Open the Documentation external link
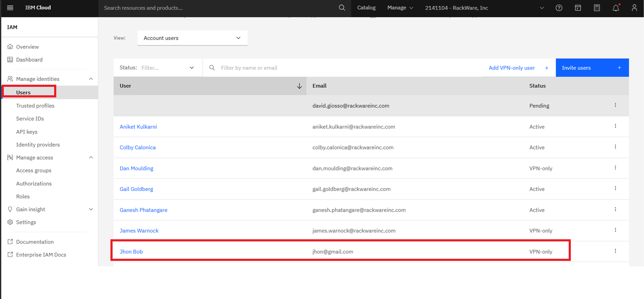Screen dimensions: 644x299 35,242
